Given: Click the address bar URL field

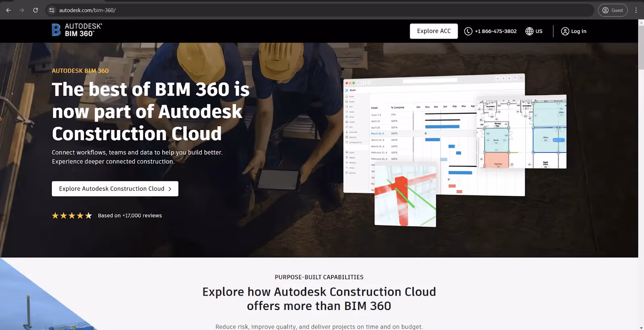Looking at the screenshot, I should tap(320, 10).
